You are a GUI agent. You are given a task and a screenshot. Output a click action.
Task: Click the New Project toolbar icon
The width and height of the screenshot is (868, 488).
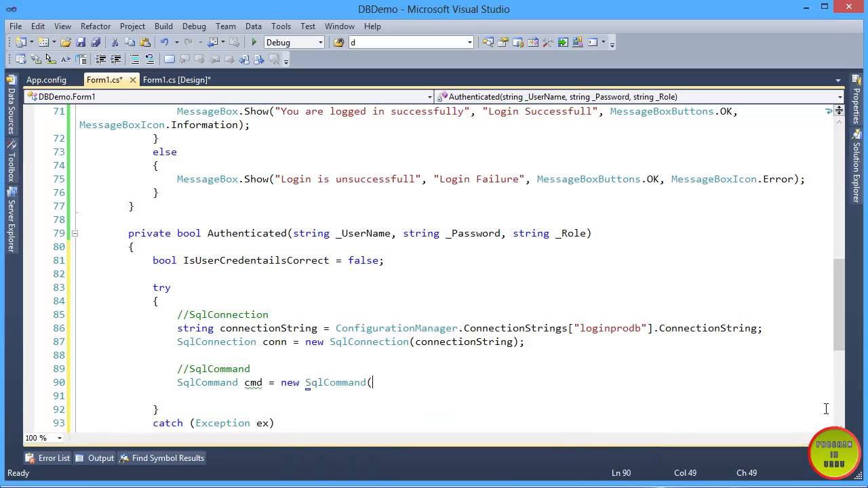(x=21, y=42)
